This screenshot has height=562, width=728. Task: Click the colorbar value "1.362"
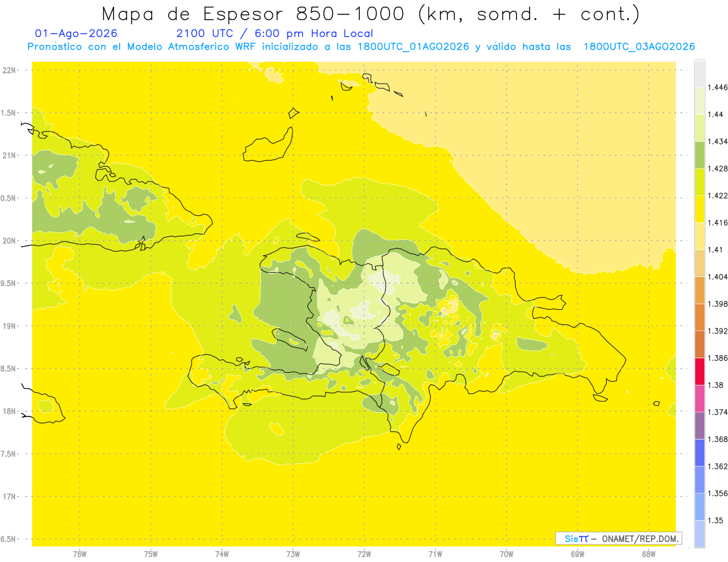click(717, 466)
